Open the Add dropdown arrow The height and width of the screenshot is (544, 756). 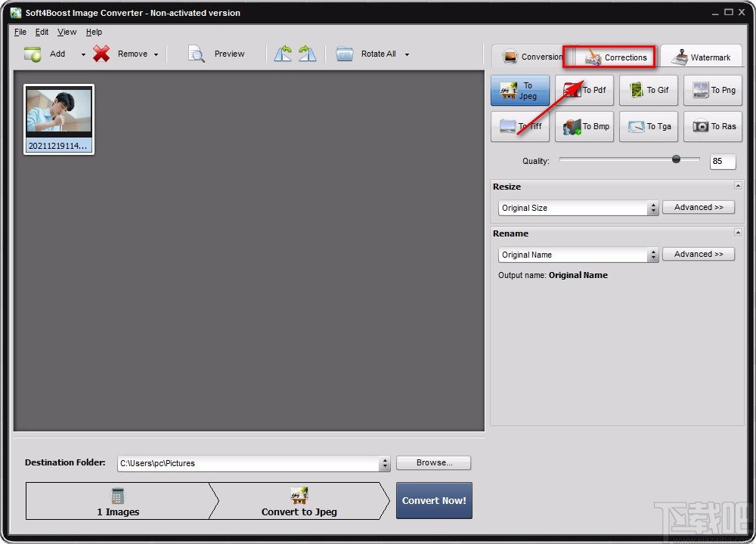[x=83, y=54]
